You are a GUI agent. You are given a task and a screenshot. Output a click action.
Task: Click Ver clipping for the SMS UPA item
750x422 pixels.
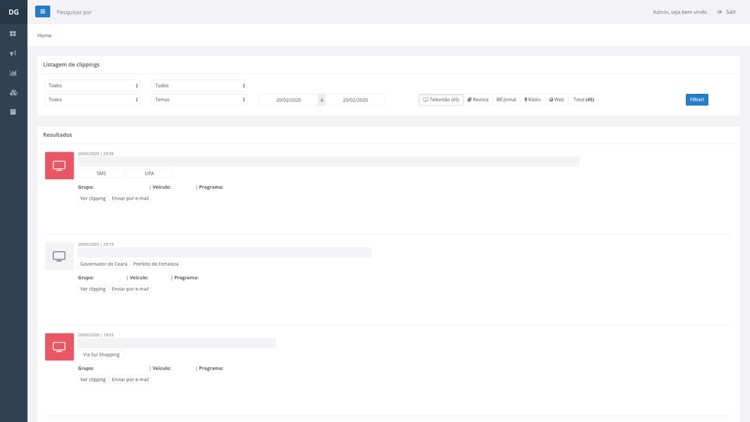pos(93,198)
